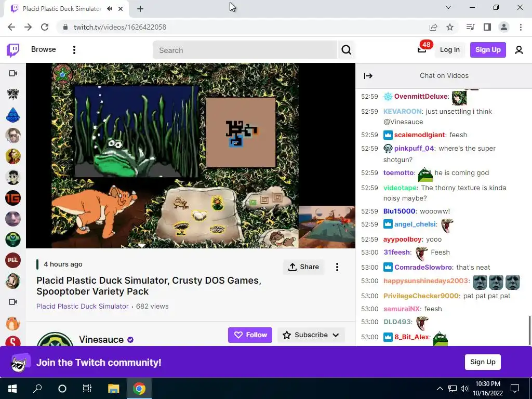Click the page reload button
This screenshot has width=532, height=399.
pyautogui.click(x=45, y=27)
